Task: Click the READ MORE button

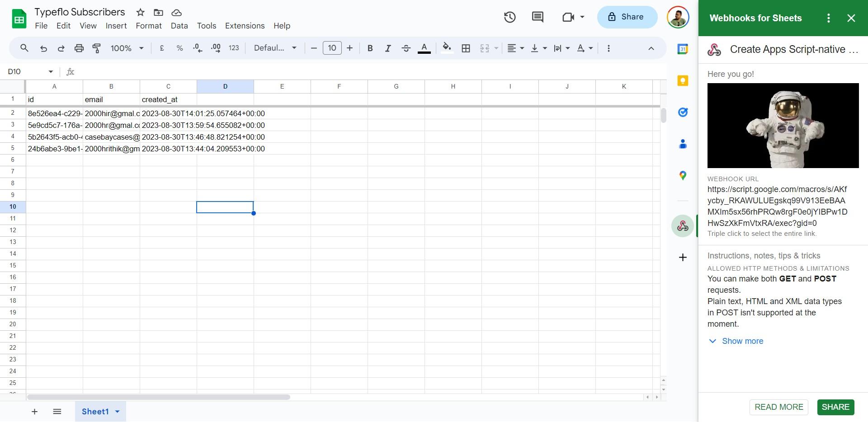Action: click(x=778, y=407)
